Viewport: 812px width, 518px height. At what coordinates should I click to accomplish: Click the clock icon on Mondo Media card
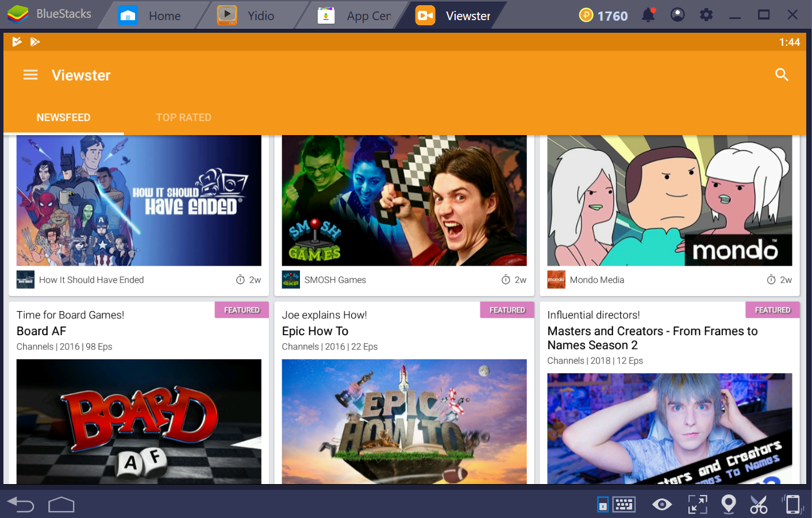point(771,280)
